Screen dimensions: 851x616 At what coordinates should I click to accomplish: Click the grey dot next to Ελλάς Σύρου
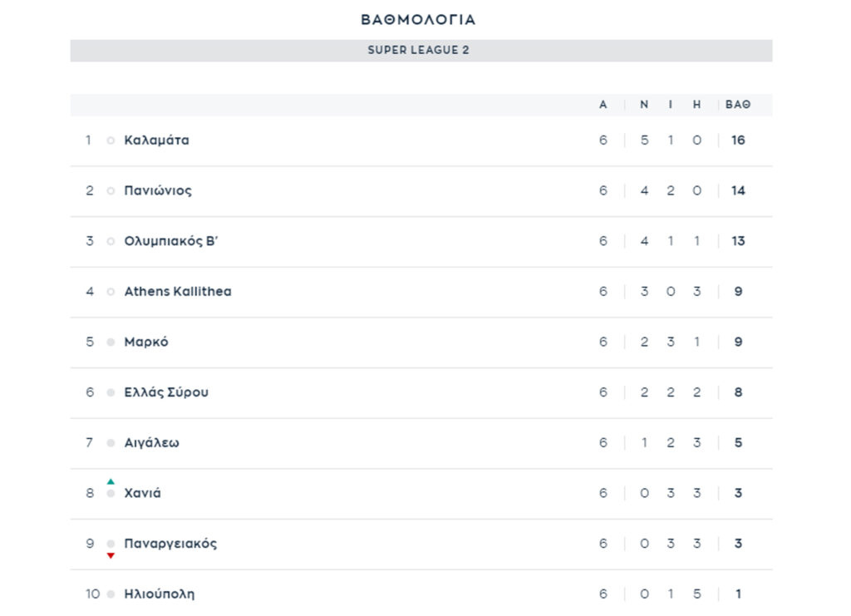pos(111,393)
